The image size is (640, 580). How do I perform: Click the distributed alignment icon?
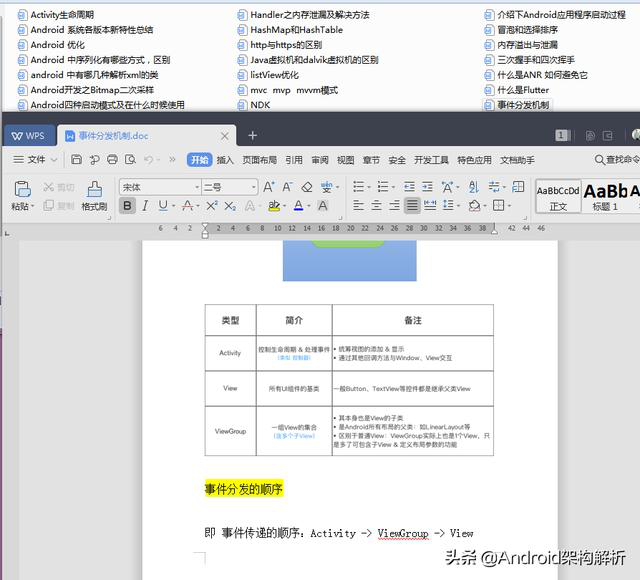pos(430,205)
